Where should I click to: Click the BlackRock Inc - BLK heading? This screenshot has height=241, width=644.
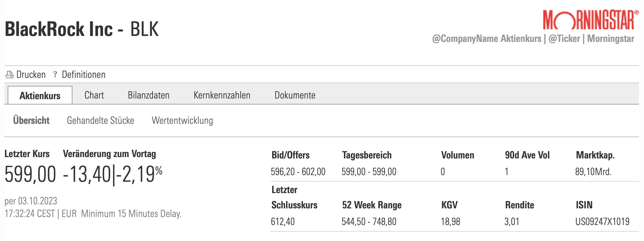click(x=82, y=29)
